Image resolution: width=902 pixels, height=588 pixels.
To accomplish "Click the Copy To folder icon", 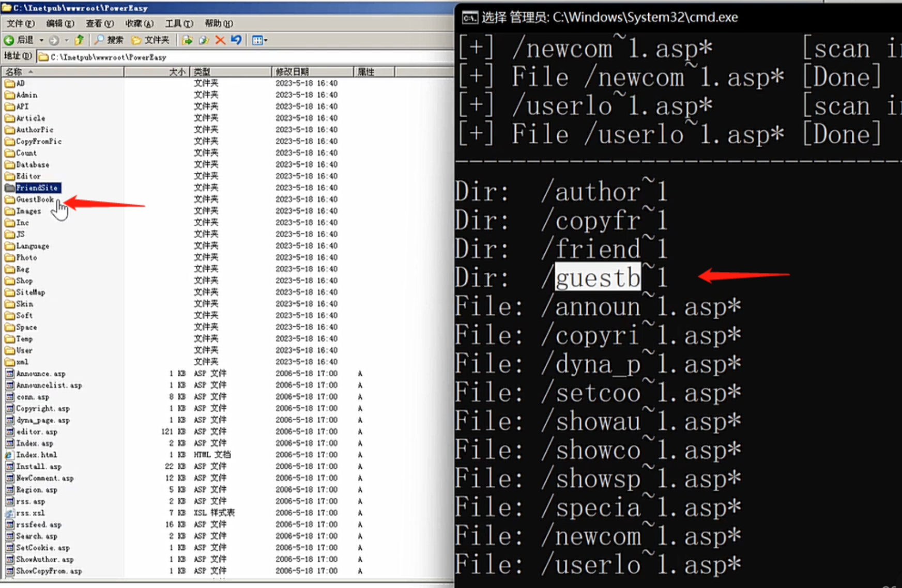I will [x=204, y=40].
